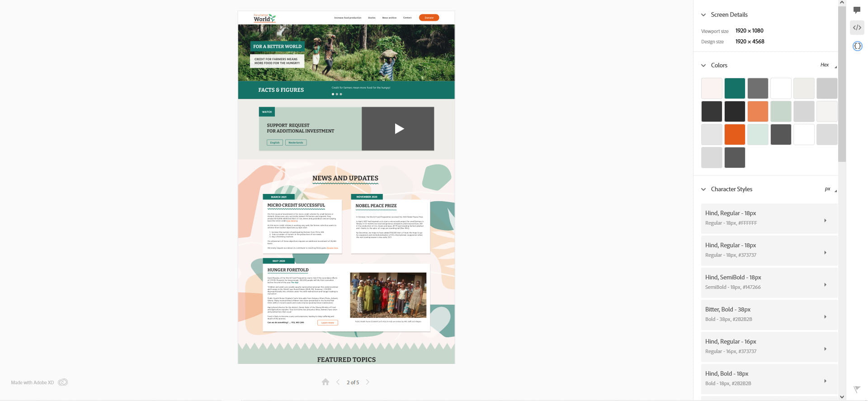
Task: Click the orange Donate button
Action: 429,18
